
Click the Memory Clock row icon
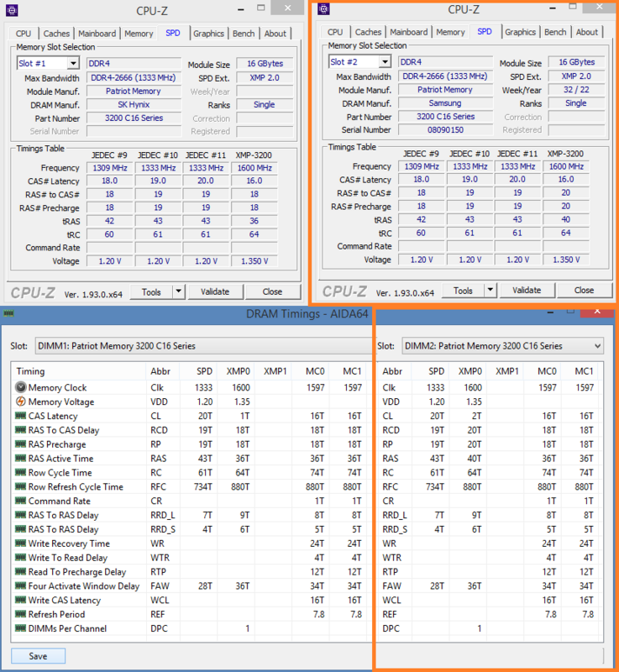[20, 388]
